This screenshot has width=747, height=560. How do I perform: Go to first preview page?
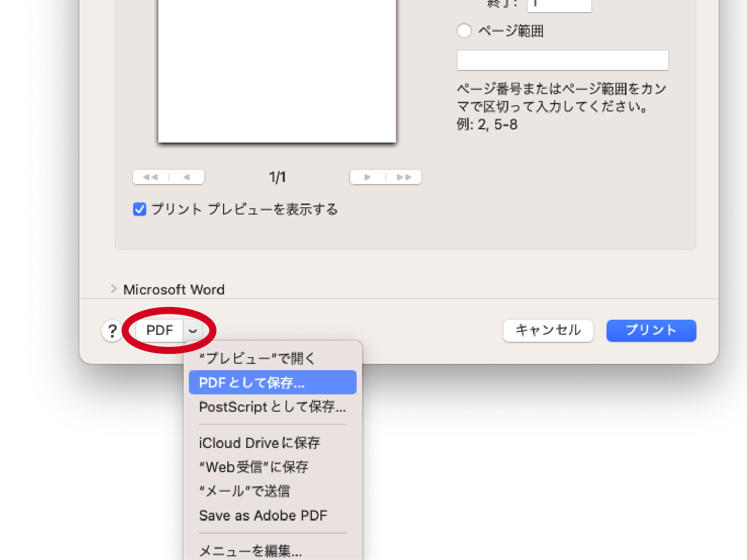click(x=150, y=177)
